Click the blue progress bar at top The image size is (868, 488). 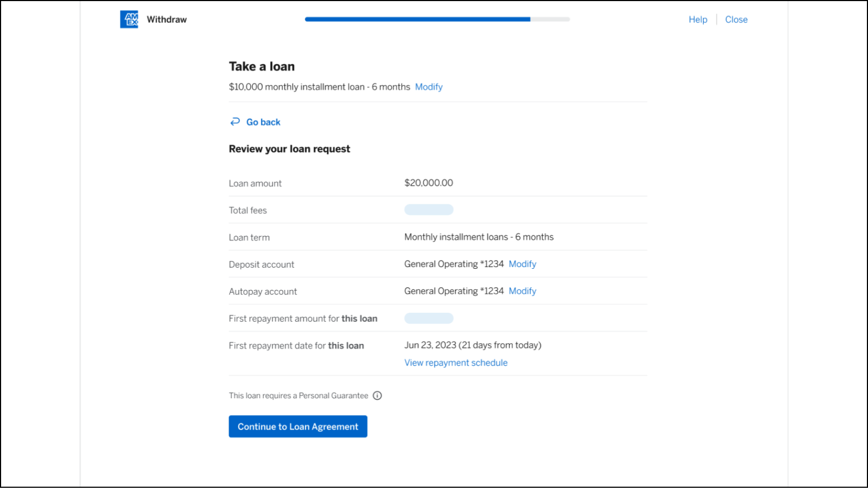418,19
